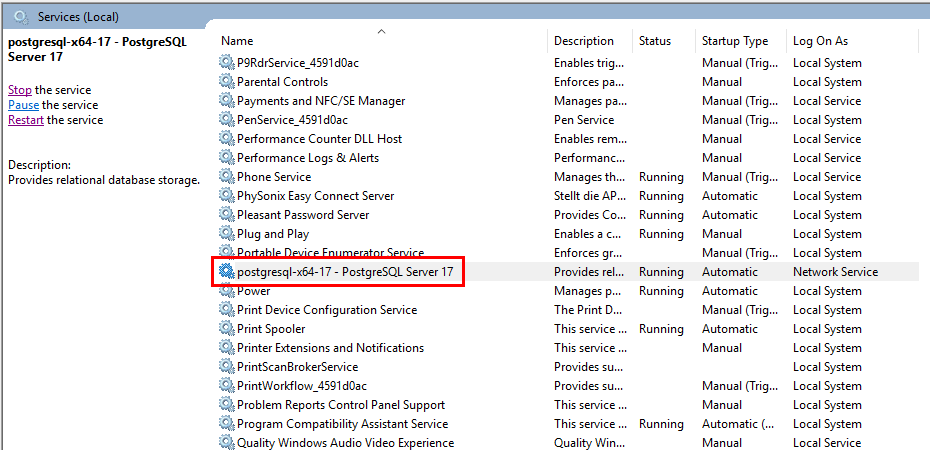Restart the service using the Restart link
The width and height of the screenshot is (930, 450).
(26, 120)
